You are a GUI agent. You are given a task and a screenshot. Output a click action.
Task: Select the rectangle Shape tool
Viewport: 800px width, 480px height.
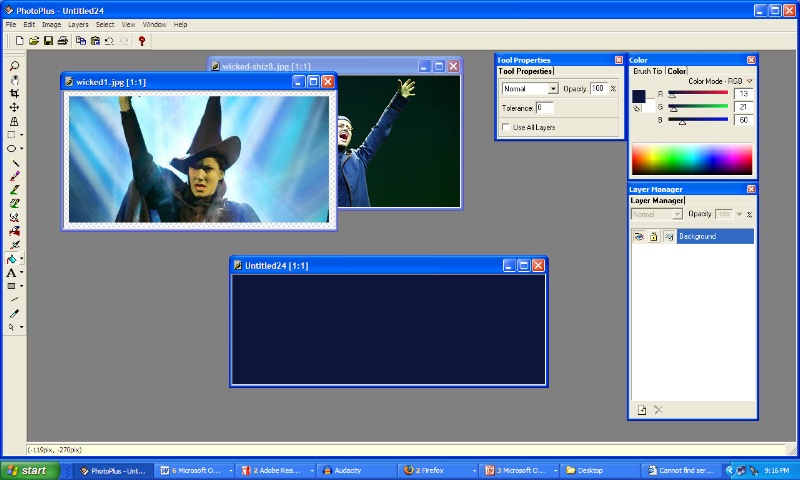pos(11,286)
